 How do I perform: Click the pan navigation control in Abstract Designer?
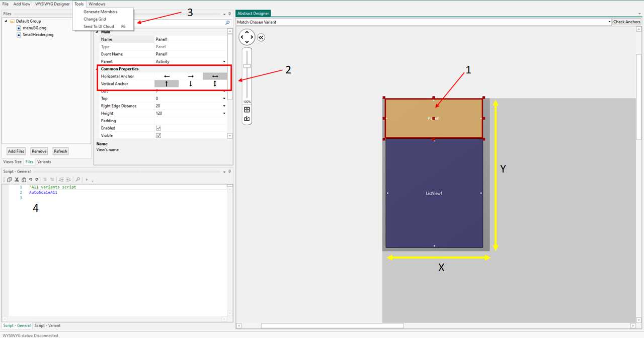coord(247,37)
